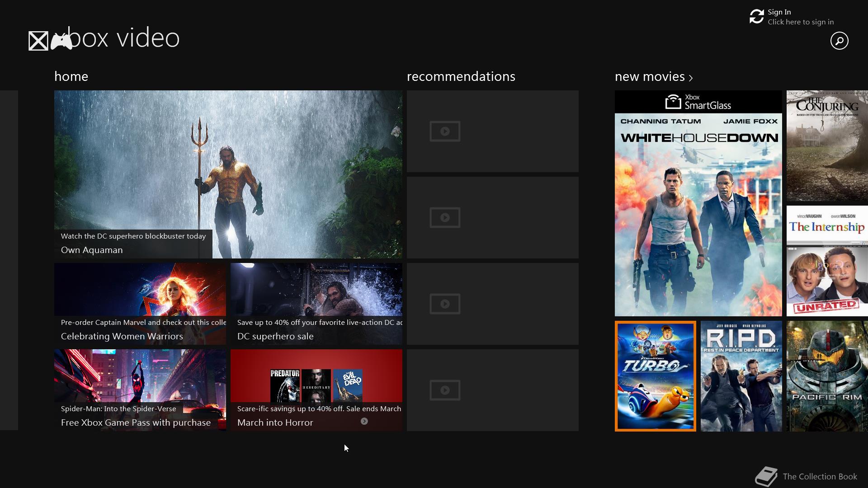The height and width of the screenshot is (488, 868).
Task: Open the home section heading
Action: click(71, 76)
